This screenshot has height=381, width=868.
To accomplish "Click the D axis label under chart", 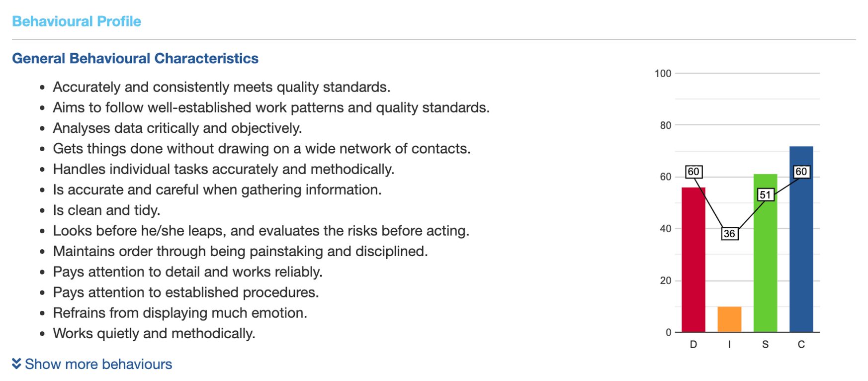I will click(694, 344).
